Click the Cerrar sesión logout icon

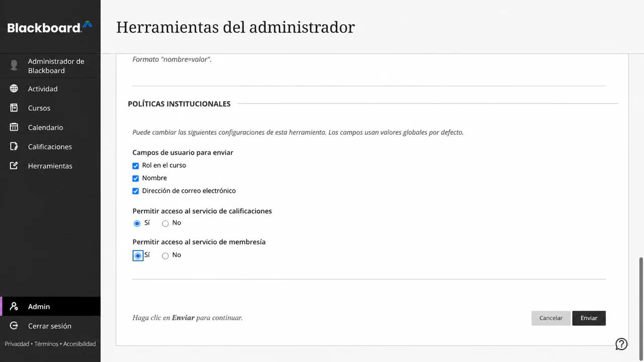tap(14, 326)
